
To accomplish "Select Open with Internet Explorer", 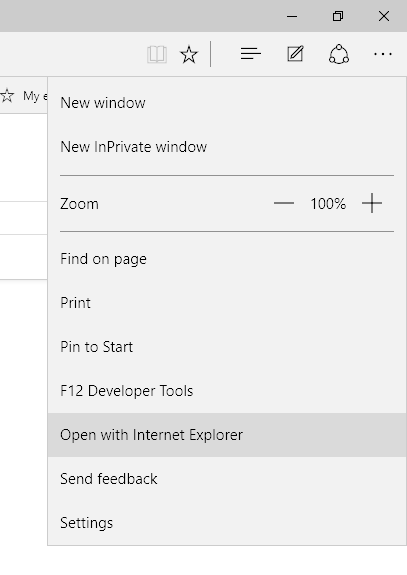I will [x=227, y=435].
